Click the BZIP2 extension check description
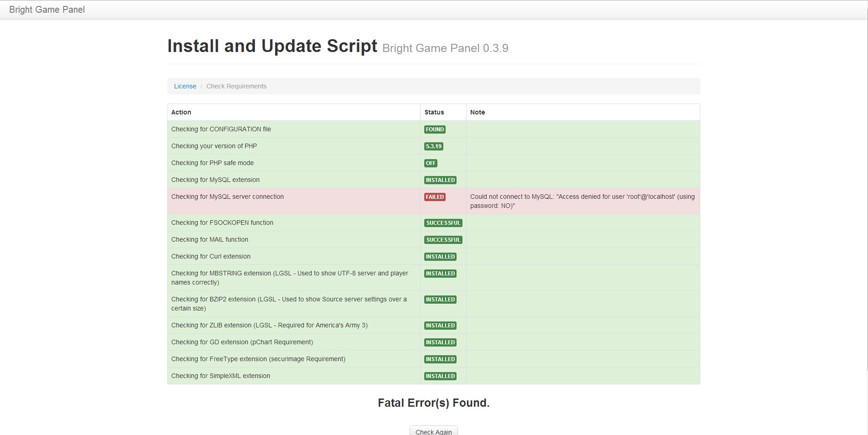The height and width of the screenshot is (435, 868). click(289, 304)
